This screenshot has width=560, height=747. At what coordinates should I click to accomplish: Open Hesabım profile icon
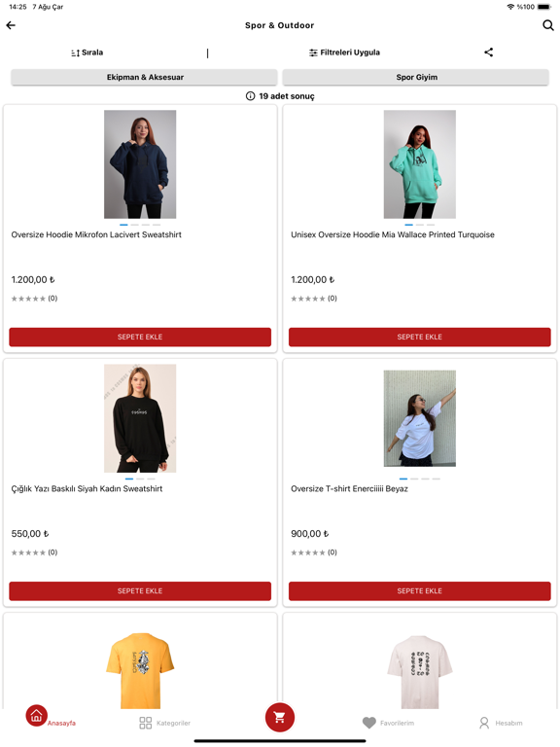(484, 723)
